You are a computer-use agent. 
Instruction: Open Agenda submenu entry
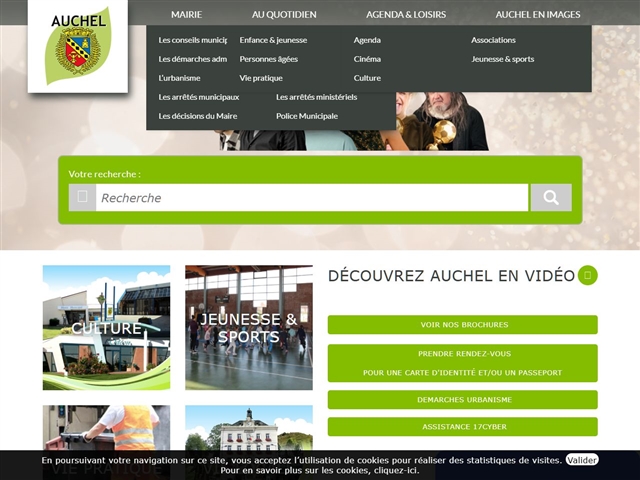[367, 40]
